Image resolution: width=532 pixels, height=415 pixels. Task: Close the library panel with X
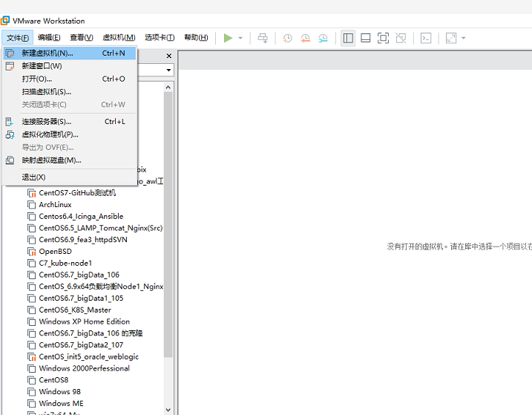(169, 56)
